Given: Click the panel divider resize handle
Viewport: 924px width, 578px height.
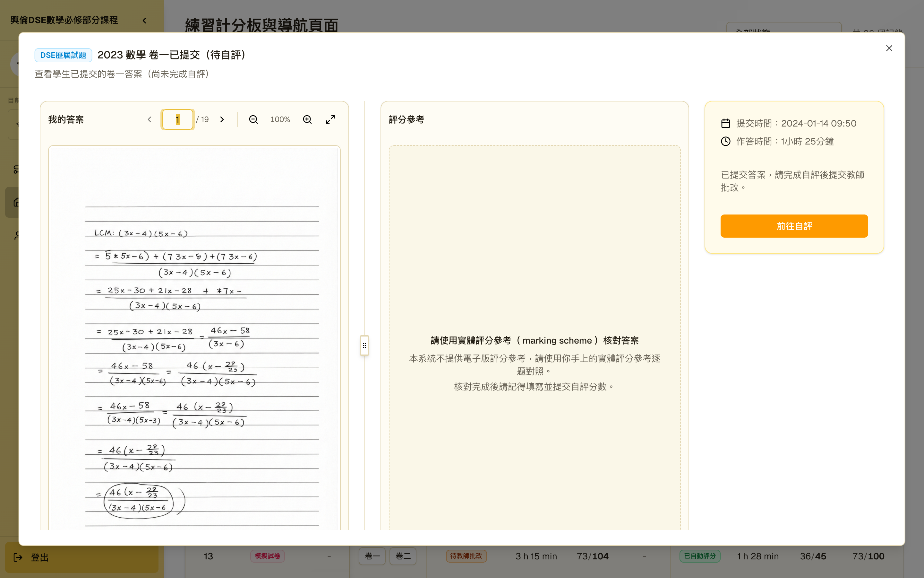Looking at the screenshot, I should [364, 346].
